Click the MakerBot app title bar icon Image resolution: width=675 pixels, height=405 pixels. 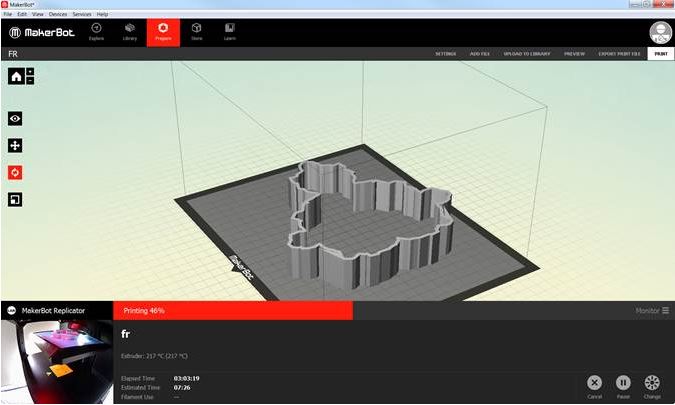[x=5, y=4]
